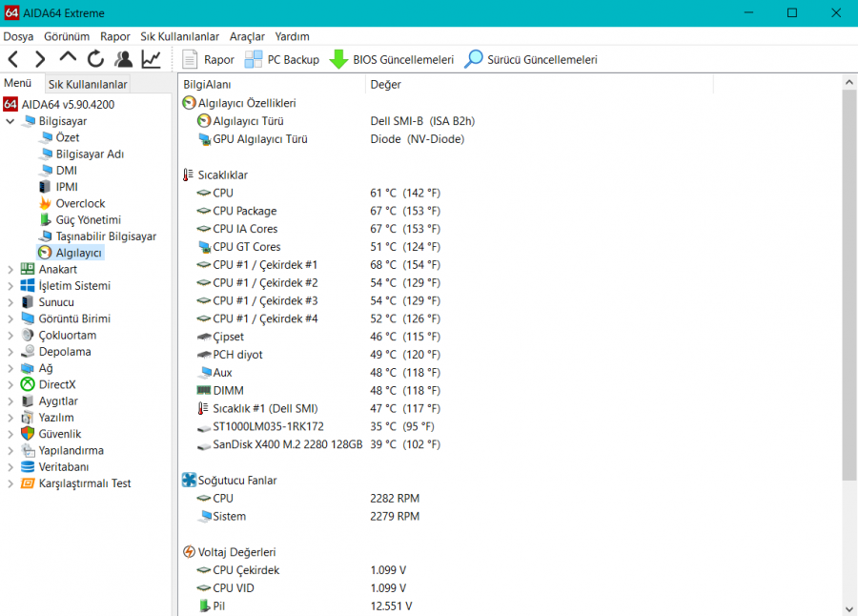Image resolution: width=858 pixels, height=616 pixels.
Task: Expand the Görüntü Birimi tree node
Action: point(10,318)
